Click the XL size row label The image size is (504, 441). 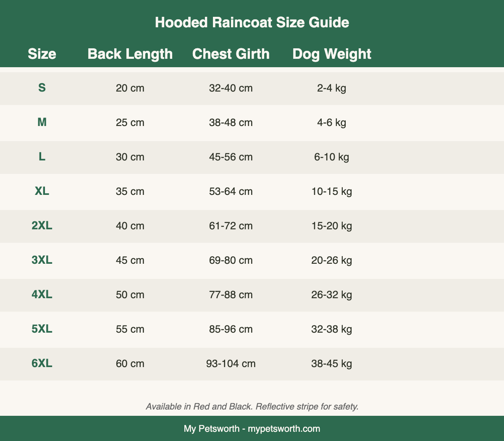pos(42,191)
